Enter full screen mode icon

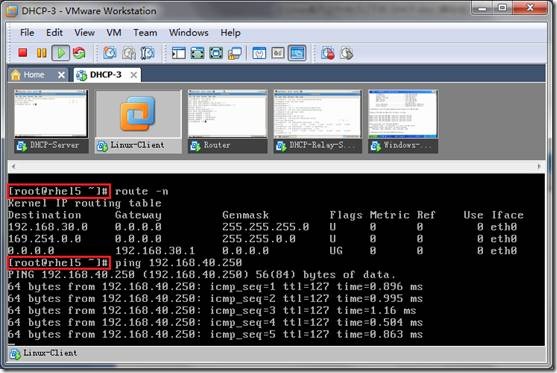216,53
